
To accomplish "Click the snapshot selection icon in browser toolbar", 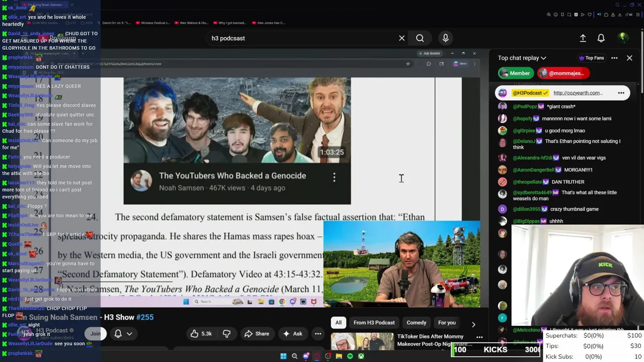I will pyautogui.click(x=569, y=15).
